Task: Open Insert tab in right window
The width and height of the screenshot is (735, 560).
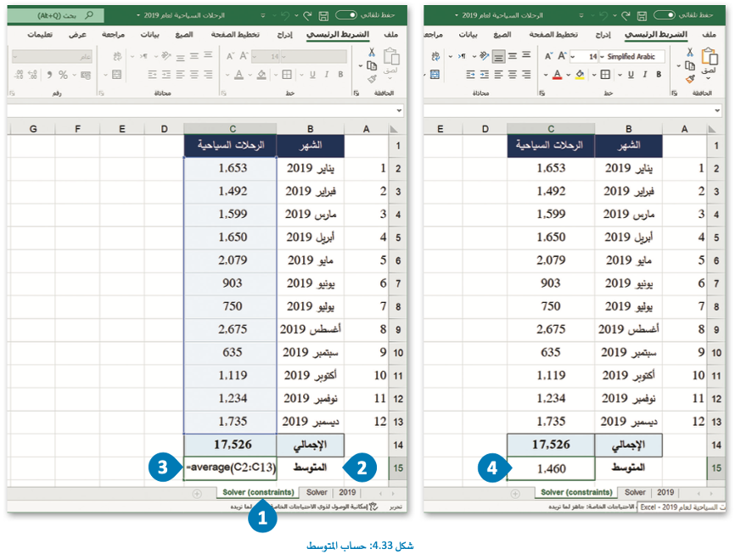Action: [603, 35]
